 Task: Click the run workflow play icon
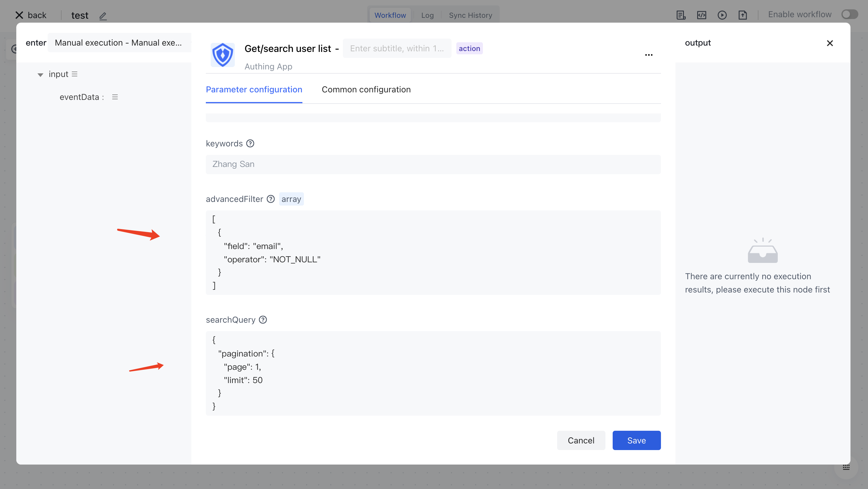coord(722,15)
